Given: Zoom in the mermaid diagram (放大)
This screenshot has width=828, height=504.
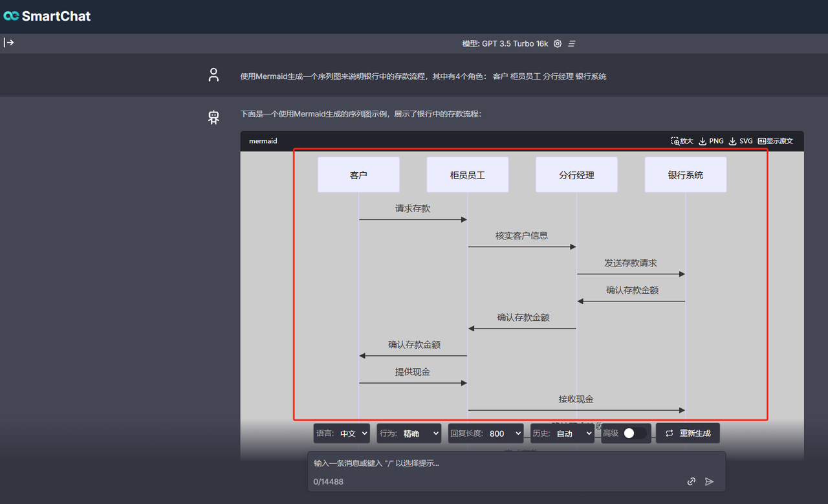Looking at the screenshot, I should click(682, 141).
